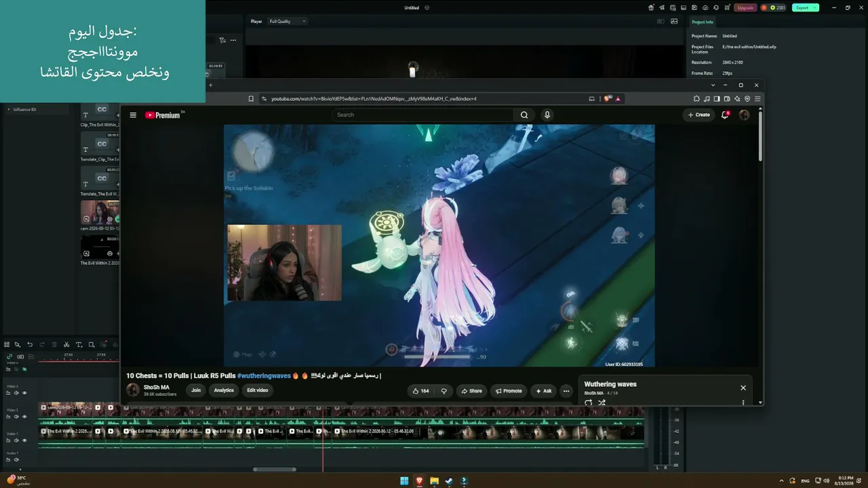Screen dimensions: 868x488
Task: Click the Join channel button
Action: (x=196, y=390)
